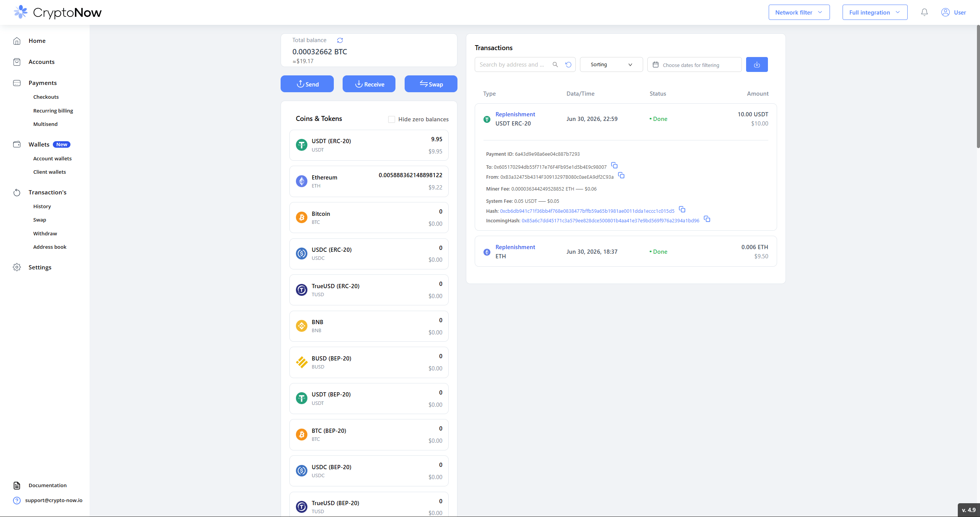
Task: Expand the Sorting dropdown
Action: point(611,65)
